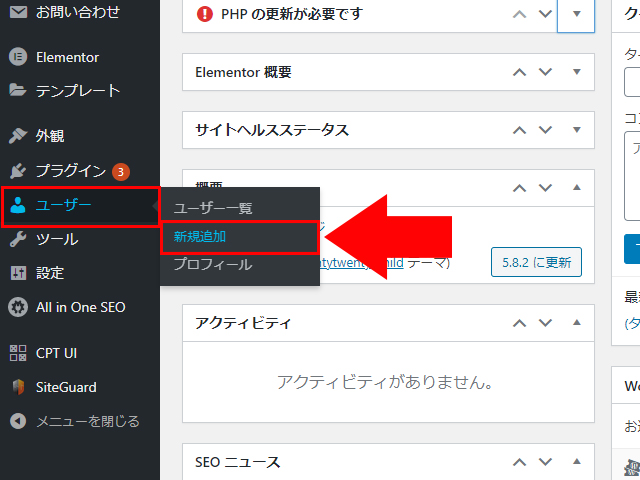This screenshot has height=480, width=640.
Task: Click the gear icon beside All in One SEO
Action: [18, 307]
